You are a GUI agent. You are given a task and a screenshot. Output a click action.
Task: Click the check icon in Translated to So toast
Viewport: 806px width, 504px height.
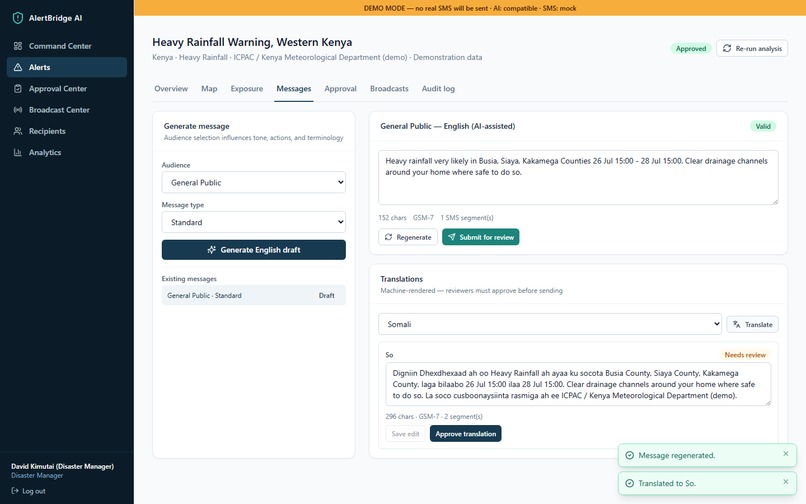629,483
